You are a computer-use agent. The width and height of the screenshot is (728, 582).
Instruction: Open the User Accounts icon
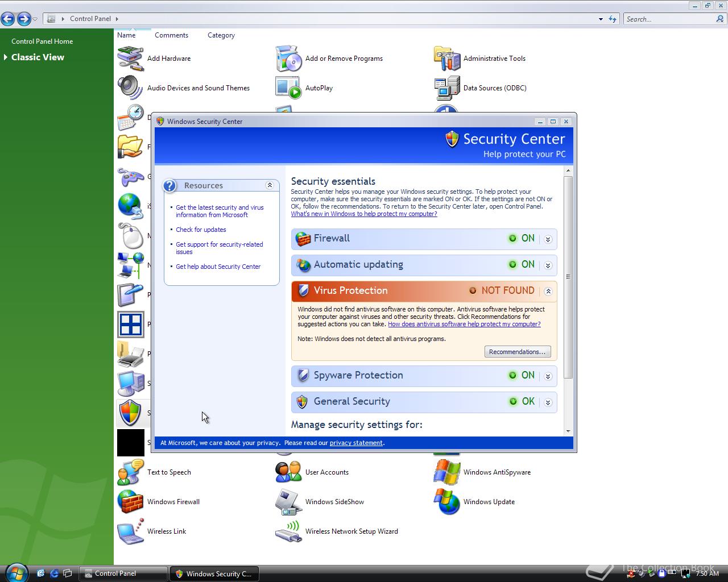[x=288, y=472]
